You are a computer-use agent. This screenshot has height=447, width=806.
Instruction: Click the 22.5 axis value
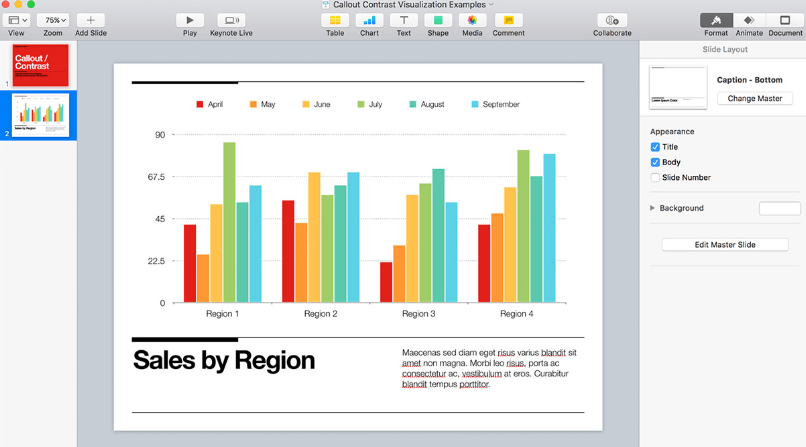pyautogui.click(x=156, y=261)
